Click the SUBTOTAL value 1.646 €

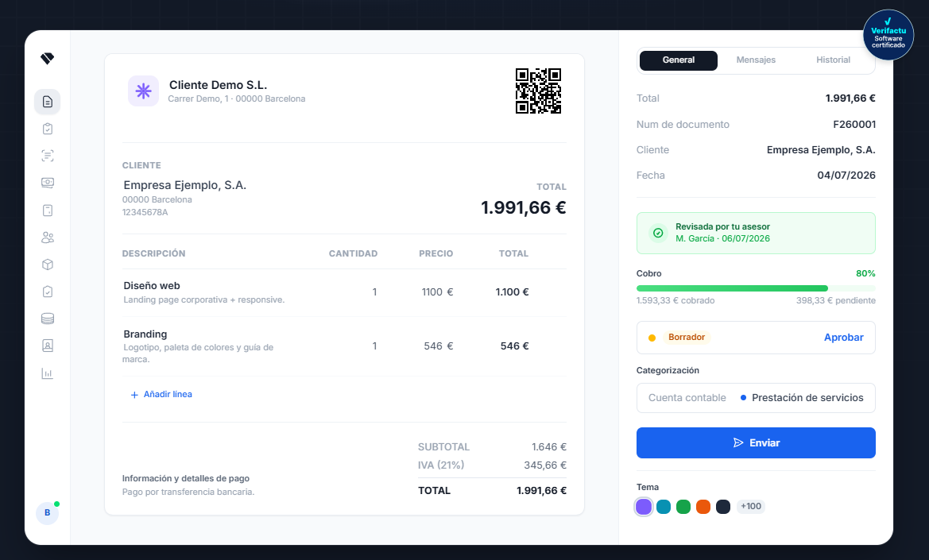tap(548, 447)
